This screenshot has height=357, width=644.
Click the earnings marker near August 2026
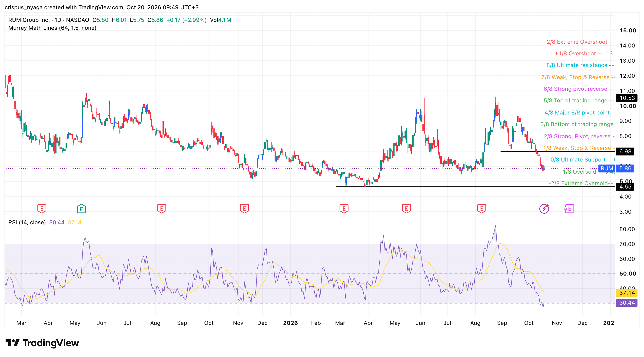coord(481,208)
